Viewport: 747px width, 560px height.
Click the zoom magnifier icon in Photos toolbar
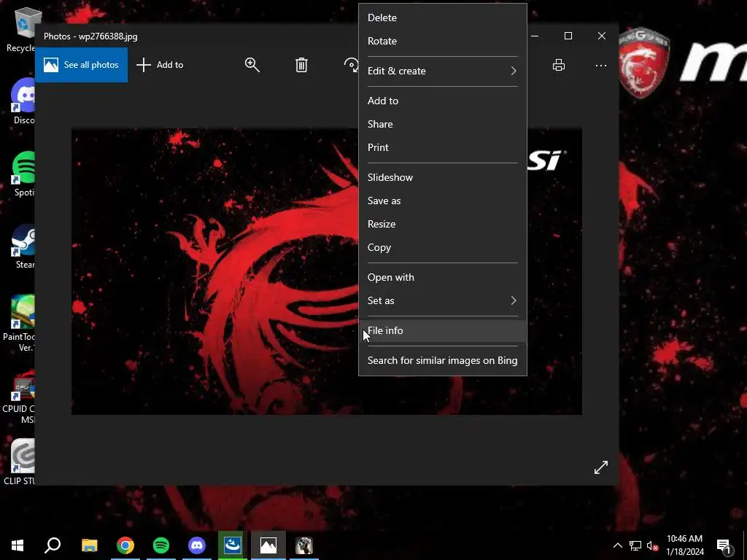click(252, 65)
